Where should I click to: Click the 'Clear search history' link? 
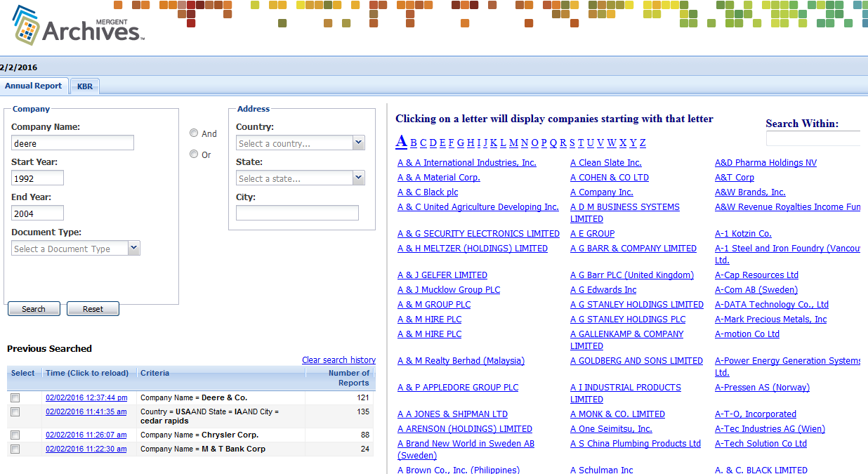coord(338,360)
